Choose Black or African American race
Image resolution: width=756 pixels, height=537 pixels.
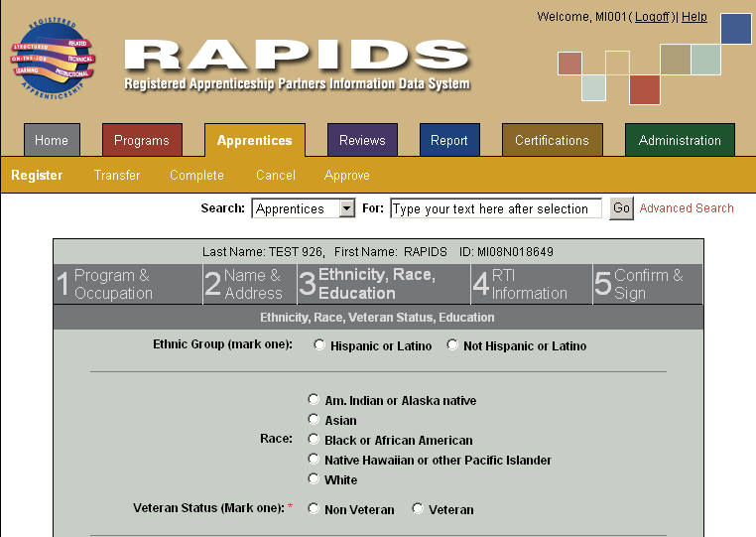coord(314,439)
